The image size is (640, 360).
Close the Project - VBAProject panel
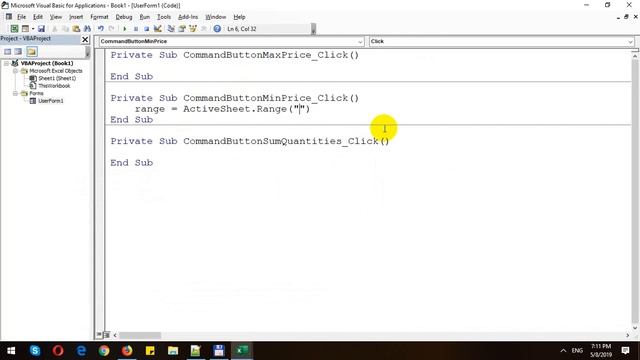(85, 40)
